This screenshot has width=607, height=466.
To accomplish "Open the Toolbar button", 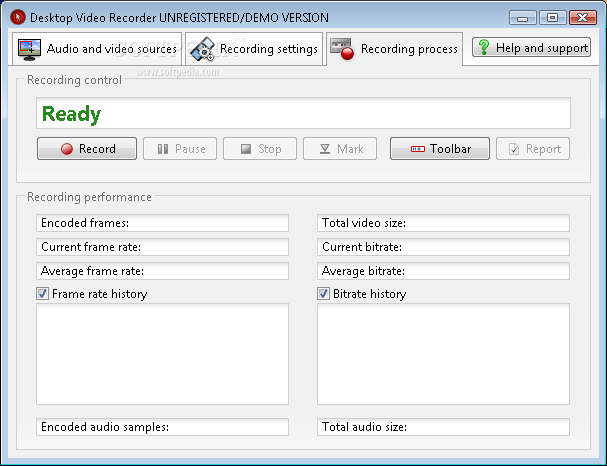I will [440, 149].
